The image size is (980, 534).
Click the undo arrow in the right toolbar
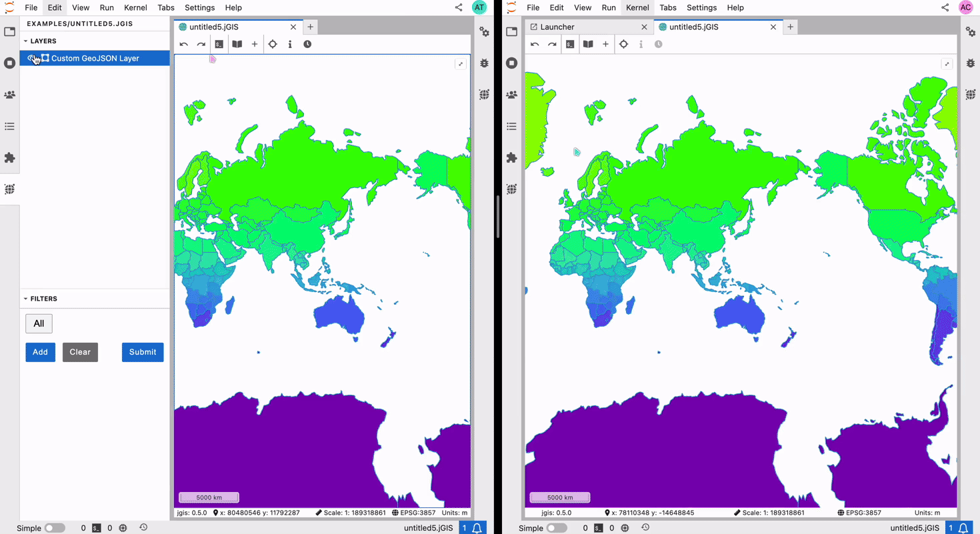point(535,44)
